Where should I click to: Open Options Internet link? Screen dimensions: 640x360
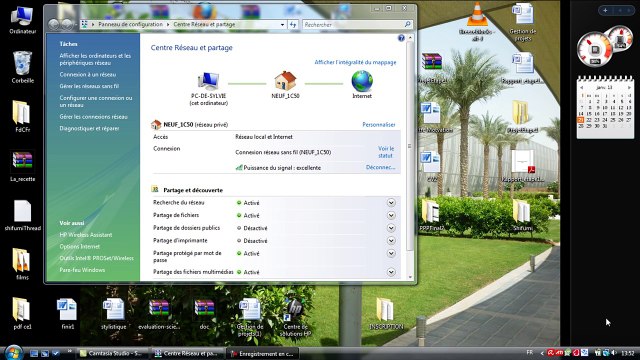coord(80,247)
